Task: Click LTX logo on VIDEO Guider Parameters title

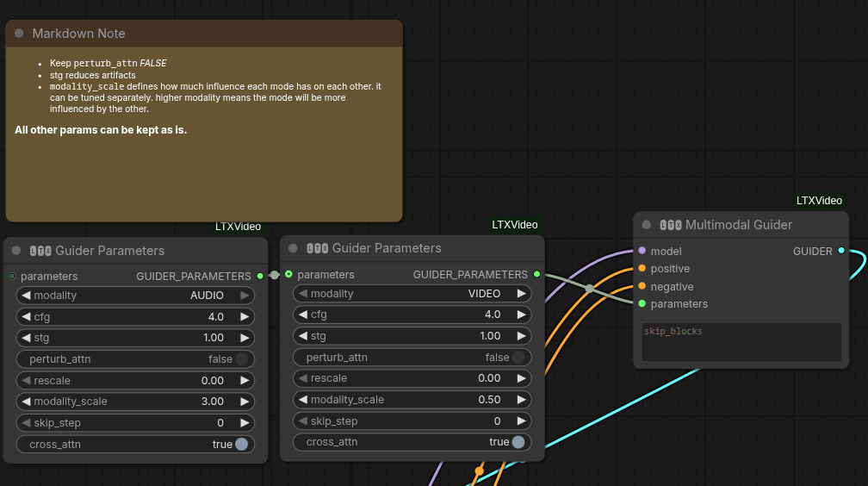Action: pyautogui.click(x=317, y=248)
